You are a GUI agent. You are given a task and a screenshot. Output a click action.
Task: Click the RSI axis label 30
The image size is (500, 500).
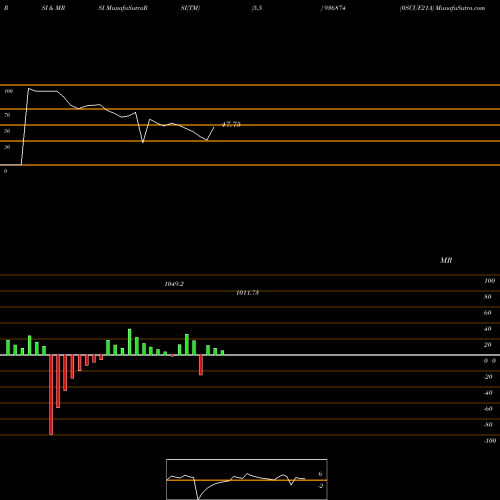coord(7,147)
